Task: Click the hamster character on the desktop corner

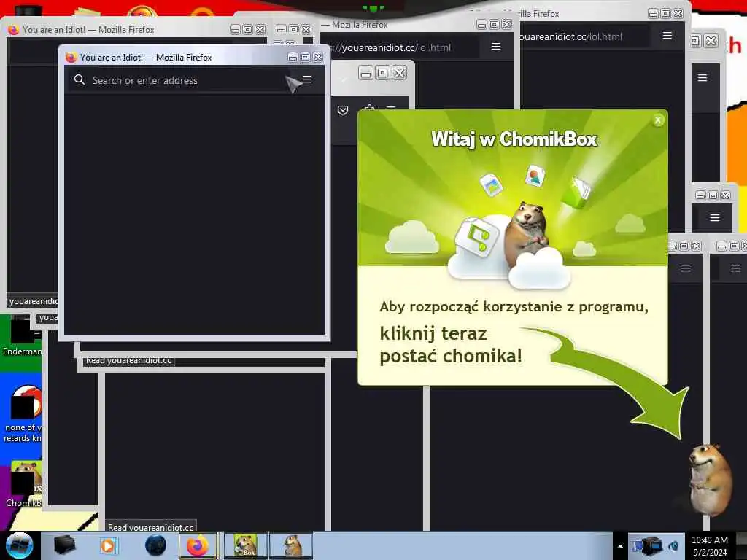Action: coord(711,478)
